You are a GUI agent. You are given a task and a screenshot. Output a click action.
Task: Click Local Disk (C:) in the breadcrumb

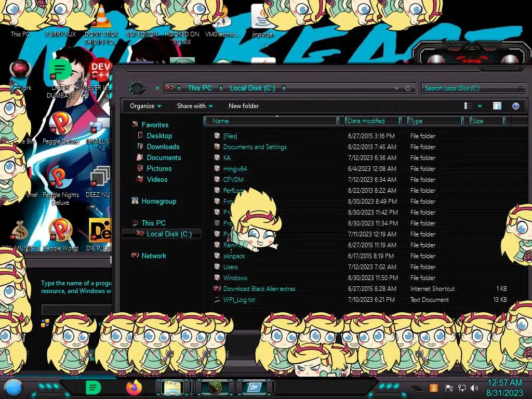pyautogui.click(x=252, y=88)
